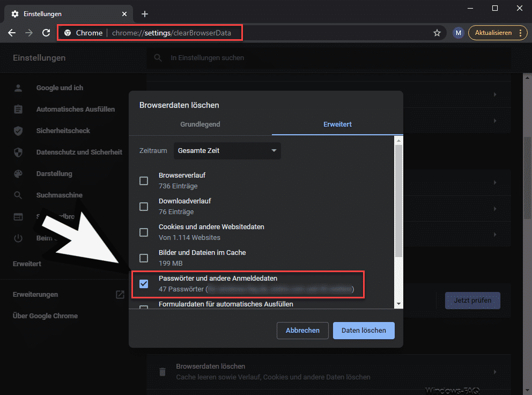This screenshot has width=532, height=395.
Task: Click the search magnifier in settings search
Action: coord(158,58)
